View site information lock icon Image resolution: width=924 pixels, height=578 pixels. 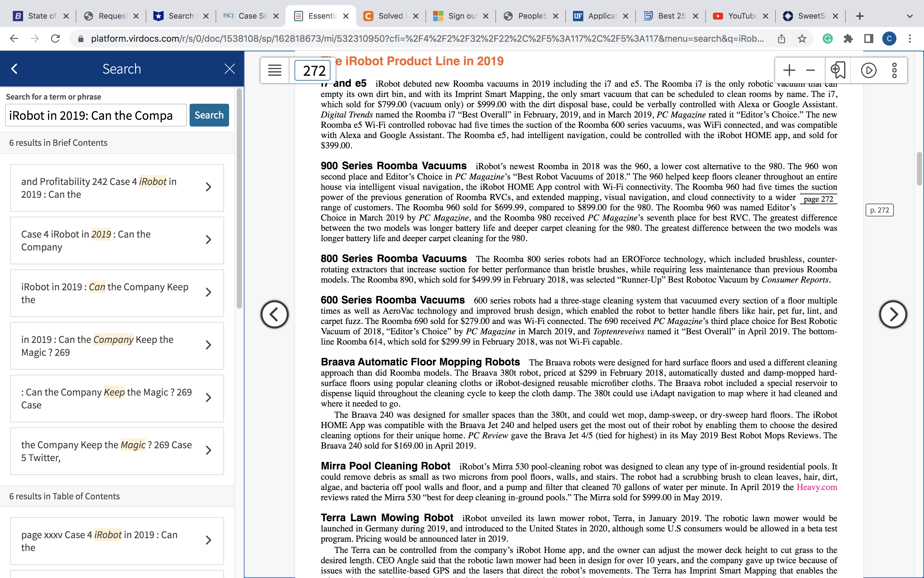tap(81, 39)
